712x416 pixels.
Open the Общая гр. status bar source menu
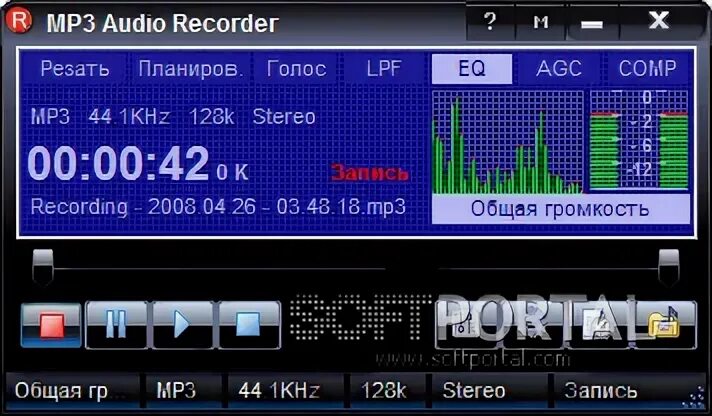pyautogui.click(x=72, y=391)
